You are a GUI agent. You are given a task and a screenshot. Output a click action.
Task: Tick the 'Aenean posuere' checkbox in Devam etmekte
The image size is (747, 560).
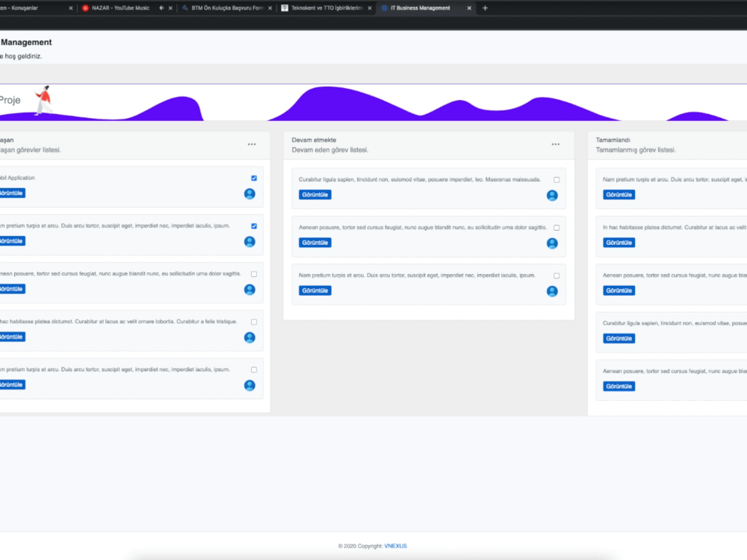(557, 228)
